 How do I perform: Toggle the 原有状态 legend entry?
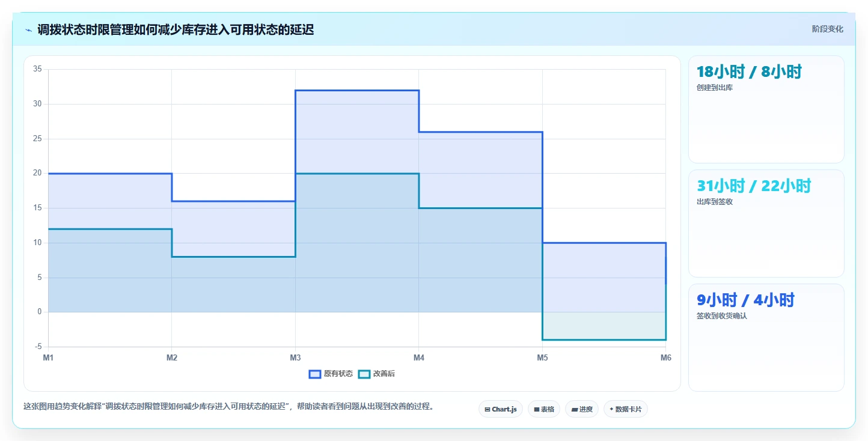point(331,374)
